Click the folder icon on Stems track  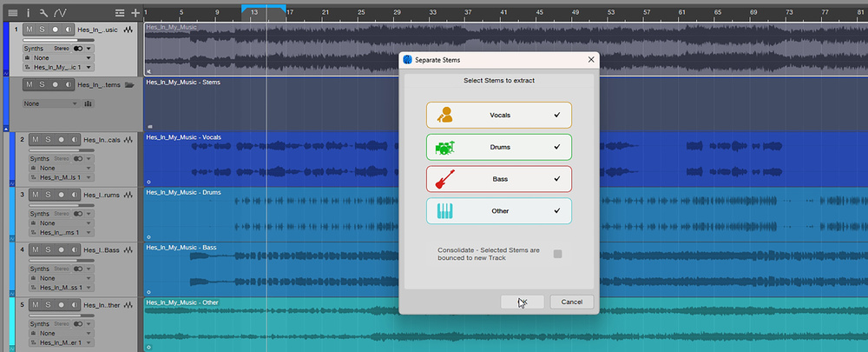[128, 85]
